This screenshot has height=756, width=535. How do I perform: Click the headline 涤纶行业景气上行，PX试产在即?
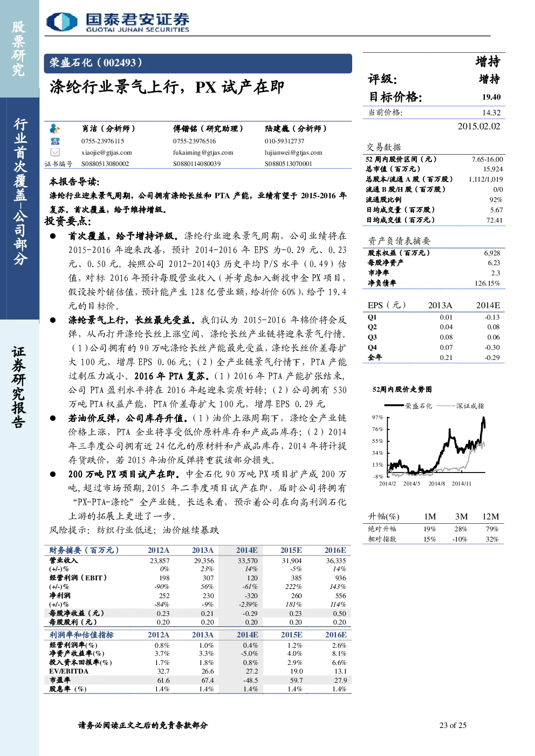[167, 87]
